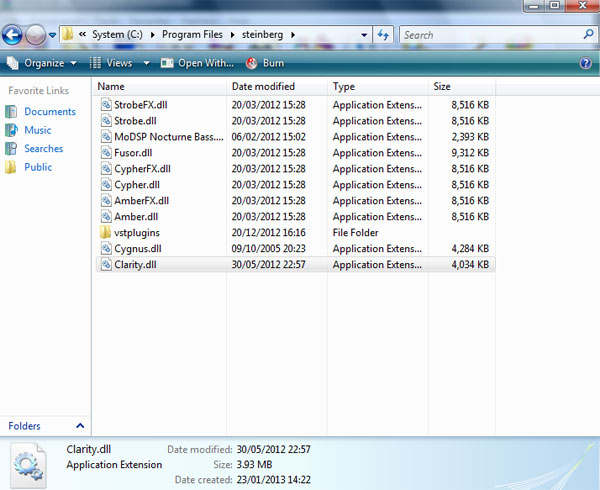Click the 2,393 KB size cell
600x490 pixels.
(x=470, y=137)
